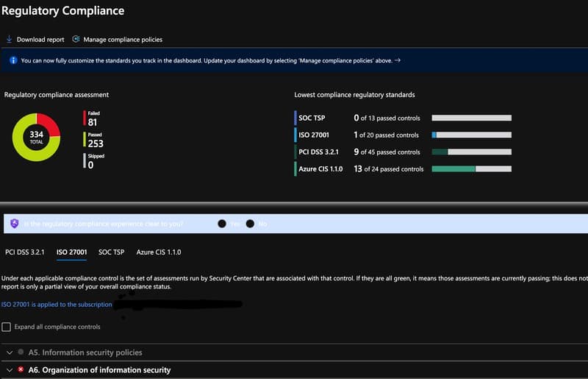Click '0 of 13 passed controls' text
Viewport: 588px width, 379px height.
387,118
